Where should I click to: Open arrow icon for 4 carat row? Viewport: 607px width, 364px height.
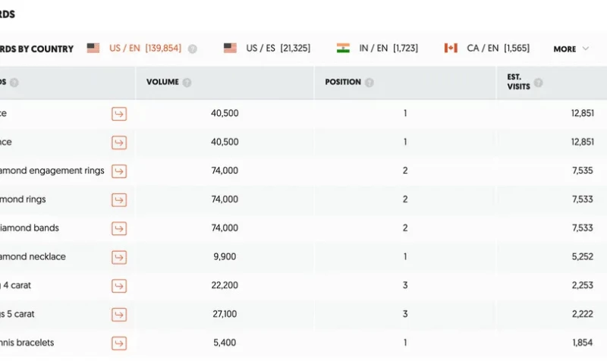tap(119, 286)
